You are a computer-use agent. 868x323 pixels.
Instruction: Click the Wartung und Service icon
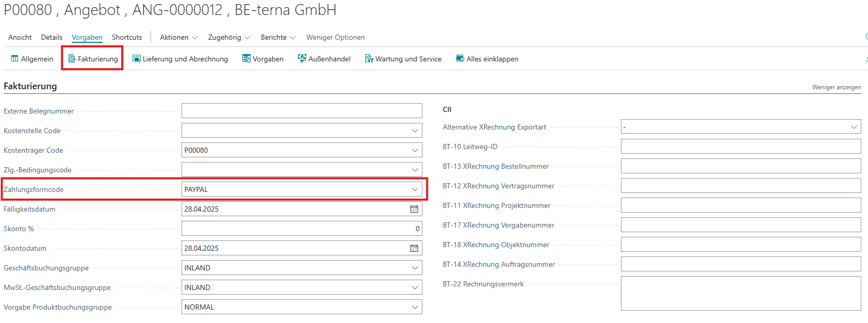(369, 59)
